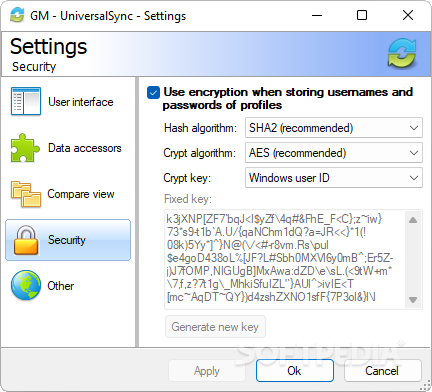Click the Generate new key button

click(215, 327)
